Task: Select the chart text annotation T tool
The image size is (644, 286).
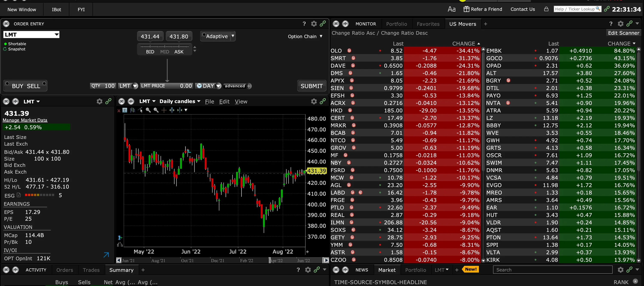Action: click(x=125, y=110)
